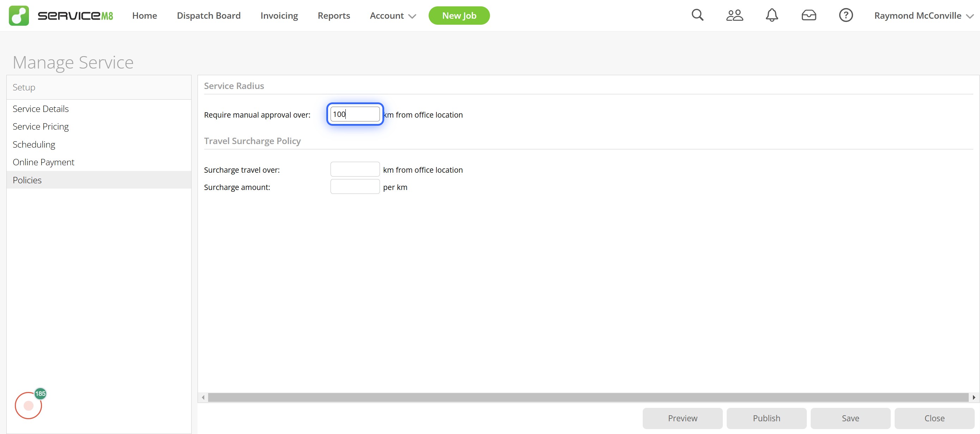
Task: Click the Service Radius heading
Action: [x=234, y=86]
